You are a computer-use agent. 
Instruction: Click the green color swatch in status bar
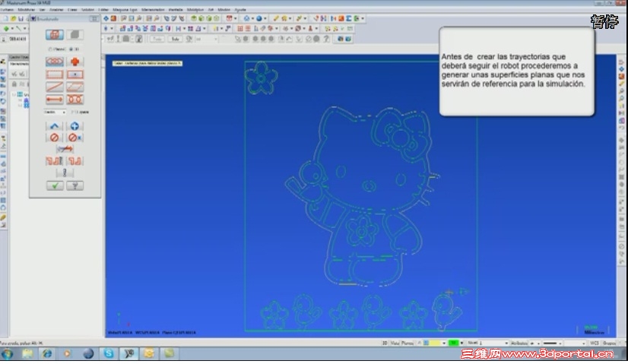point(454,343)
